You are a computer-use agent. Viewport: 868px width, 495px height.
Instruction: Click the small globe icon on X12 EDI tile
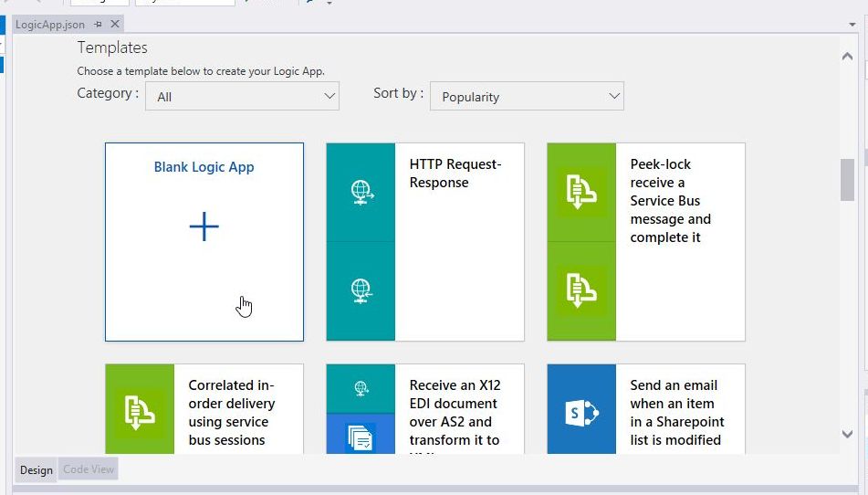pyautogui.click(x=361, y=388)
